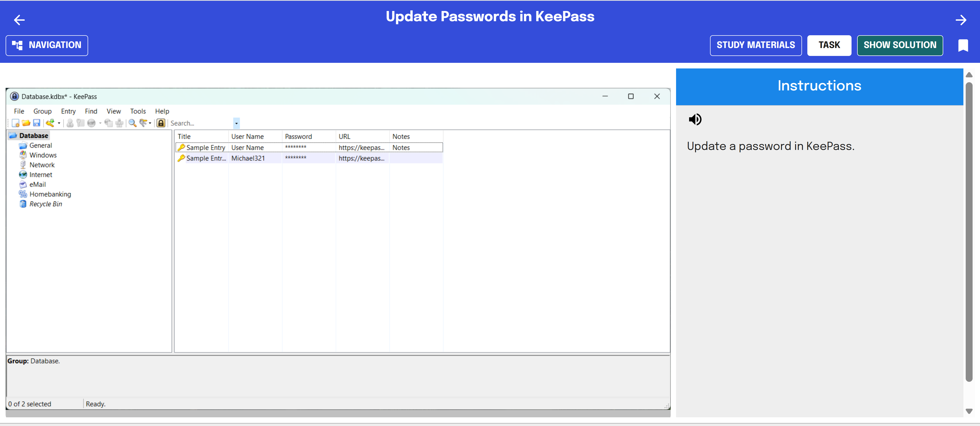The width and height of the screenshot is (980, 426).
Task: Play instructions audio with the speaker icon
Action: [x=695, y=120]
